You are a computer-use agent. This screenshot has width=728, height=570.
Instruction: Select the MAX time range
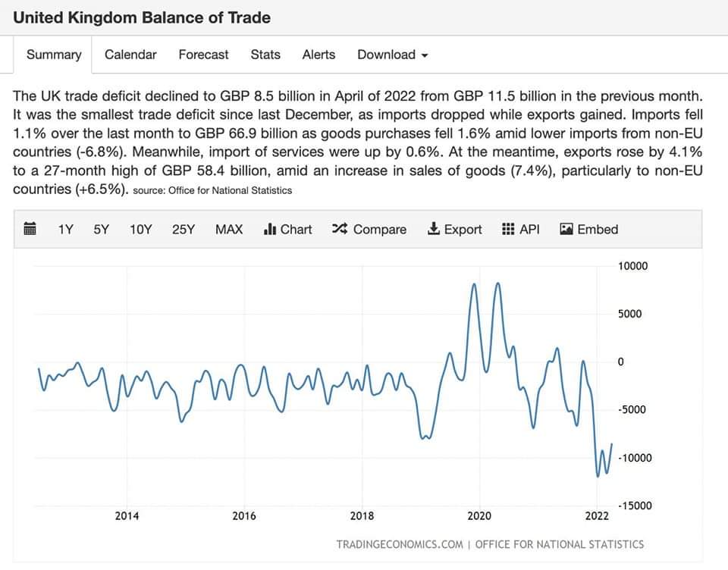pyautogui.click(x=229, y=230)
